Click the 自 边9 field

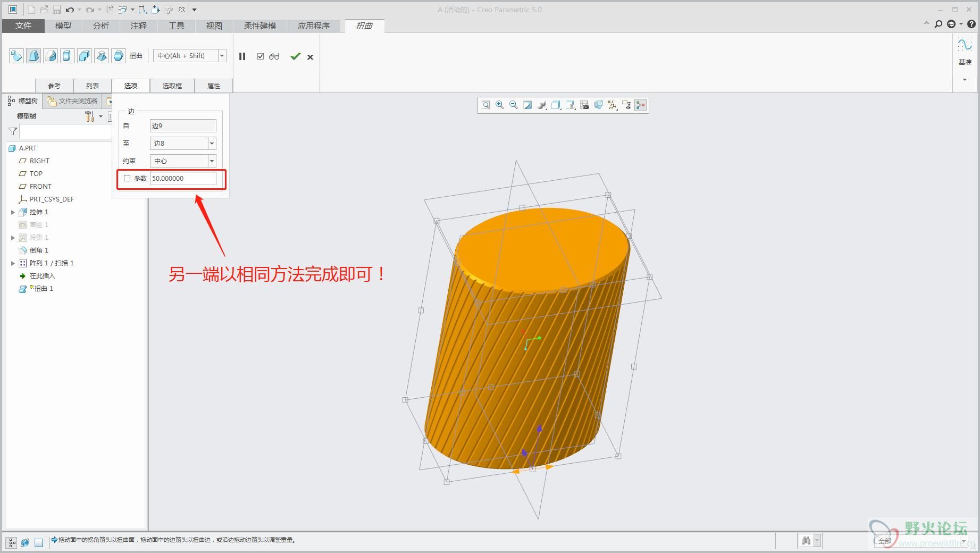pos(183,125)
